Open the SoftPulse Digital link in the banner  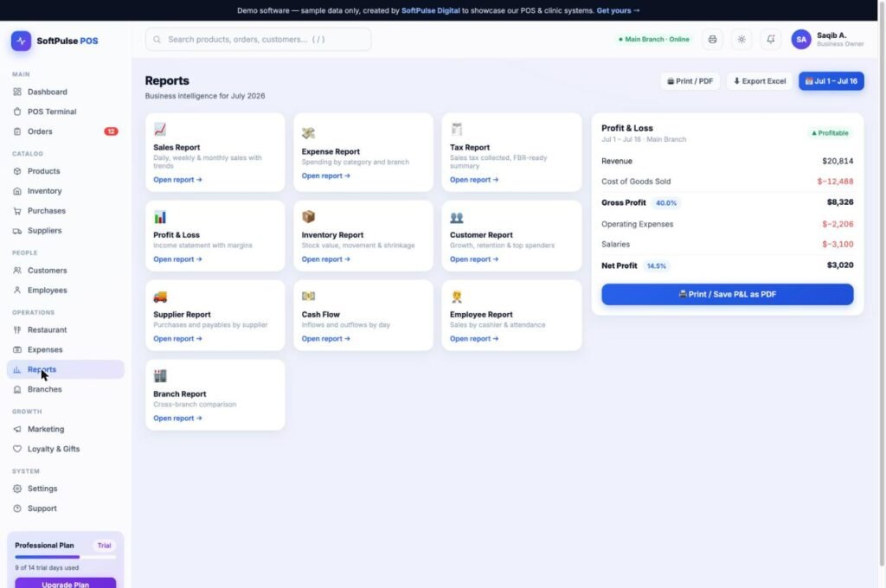(430, 10)
